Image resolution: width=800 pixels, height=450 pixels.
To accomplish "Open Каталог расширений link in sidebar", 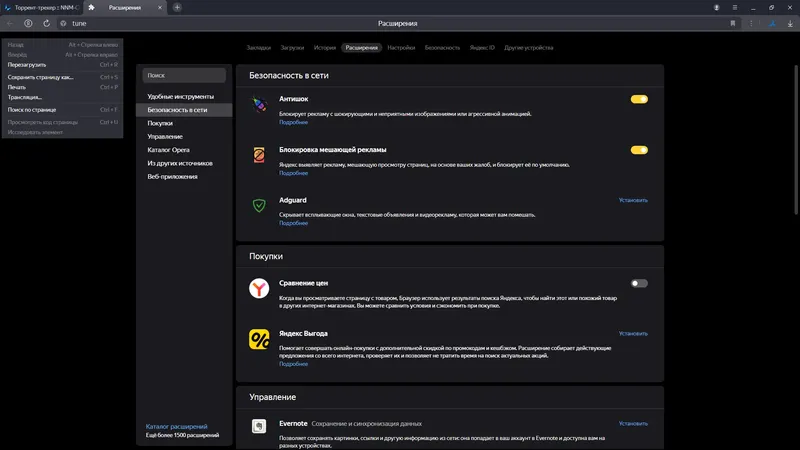I will click(176, 427).
